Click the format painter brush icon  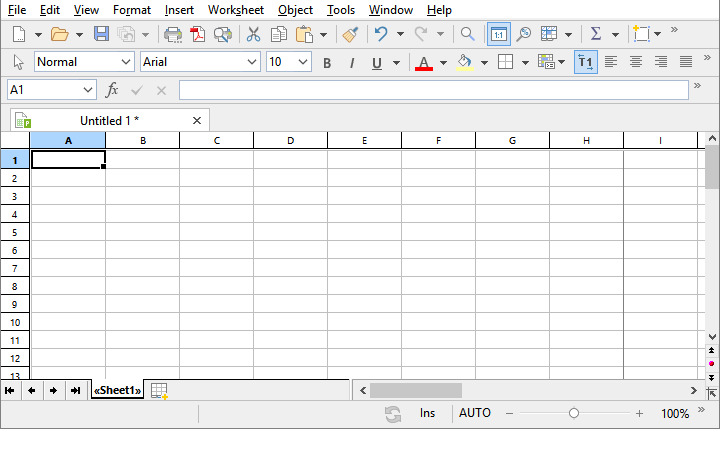350,34
